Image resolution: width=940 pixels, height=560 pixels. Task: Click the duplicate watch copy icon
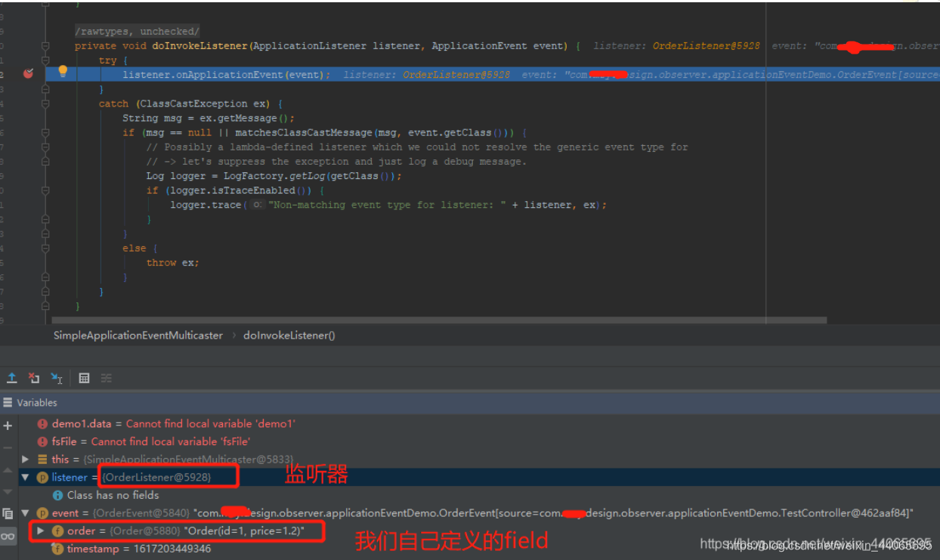[x=8, y=514]
